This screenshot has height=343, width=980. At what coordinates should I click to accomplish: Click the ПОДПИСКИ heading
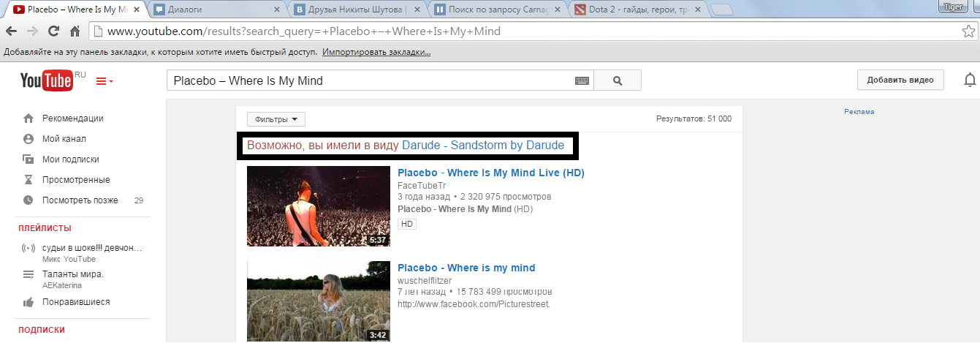click(x=42, y=330)
